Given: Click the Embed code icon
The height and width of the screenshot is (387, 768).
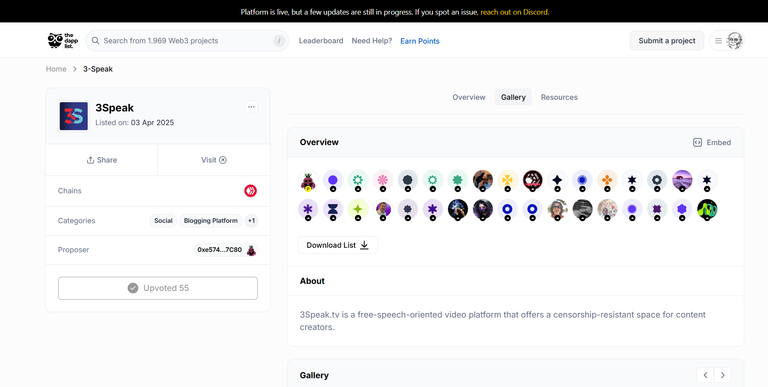Looking at the screenshot, I should pos(697,143).
